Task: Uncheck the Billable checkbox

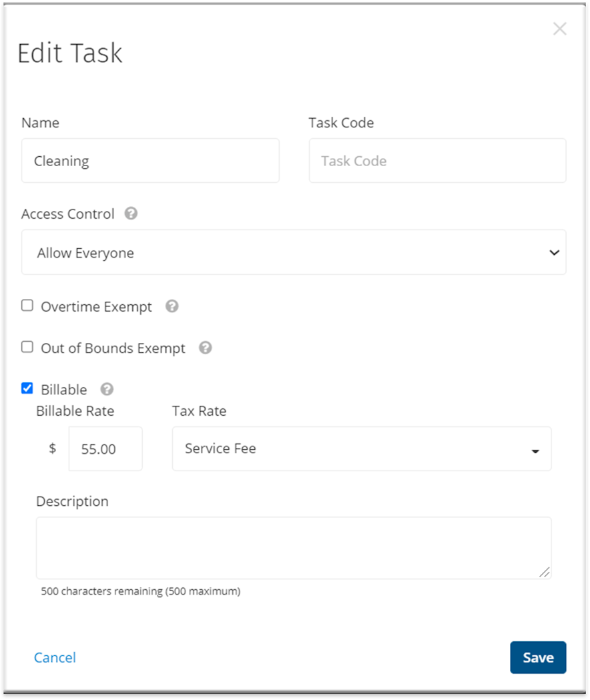Action: [x=27, y=388]
